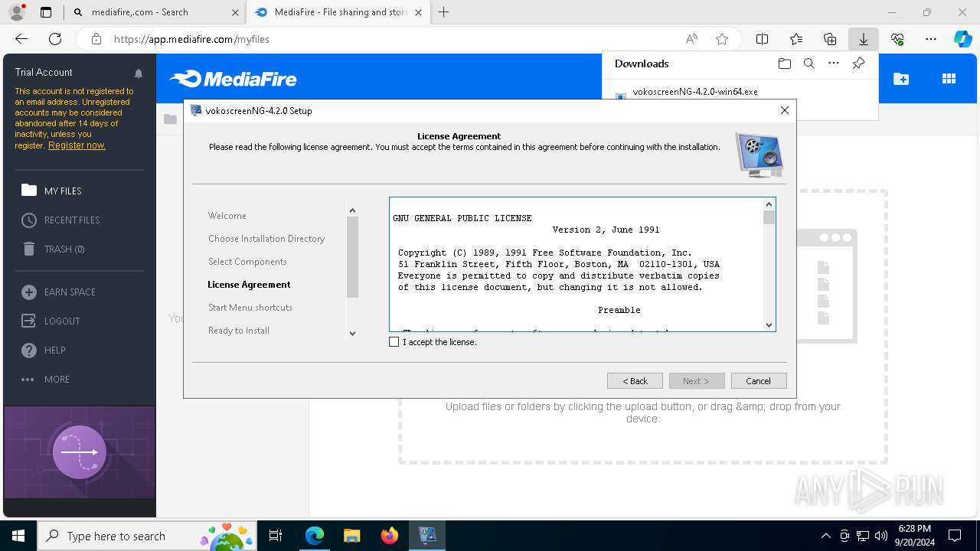
Task: Open Windows Start menu
Action: 18,536
